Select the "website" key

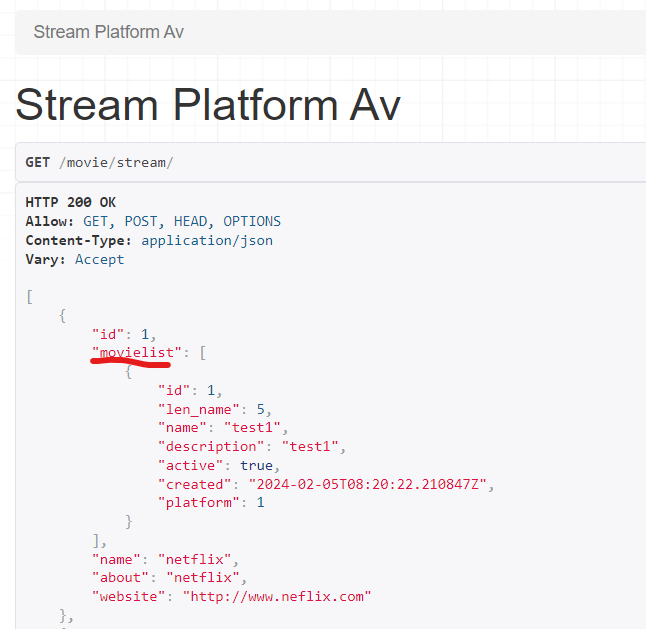click(x=129, y=597)
